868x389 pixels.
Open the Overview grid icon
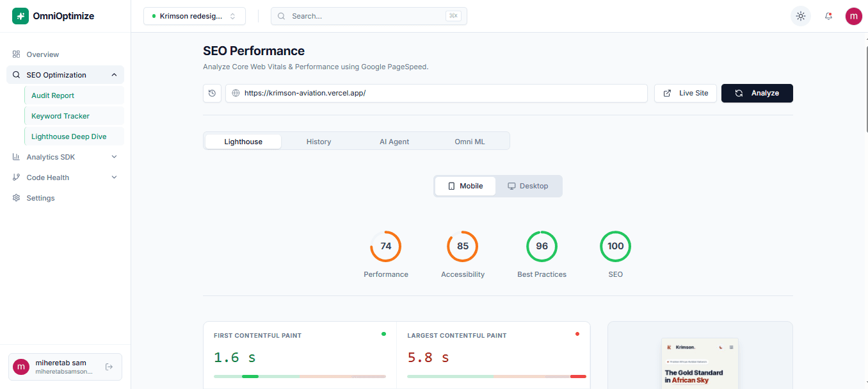17,54
